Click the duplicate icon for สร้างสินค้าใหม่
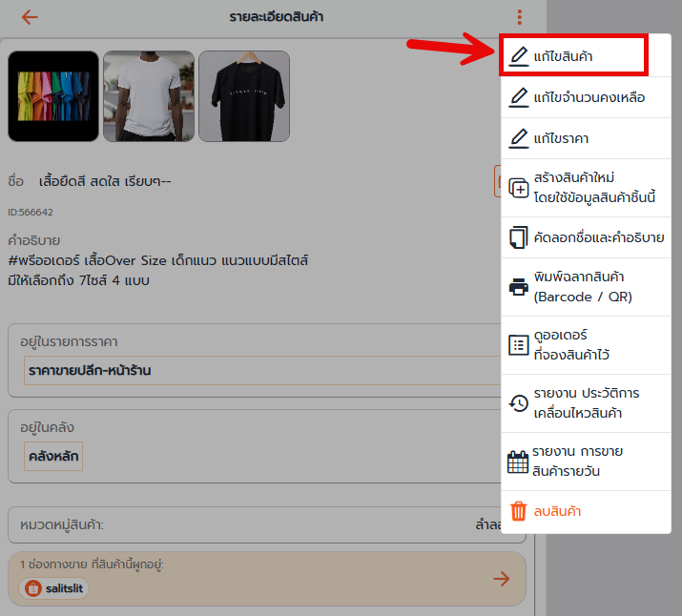The width and height of the screenshot is (682, 616). point(519,188)
